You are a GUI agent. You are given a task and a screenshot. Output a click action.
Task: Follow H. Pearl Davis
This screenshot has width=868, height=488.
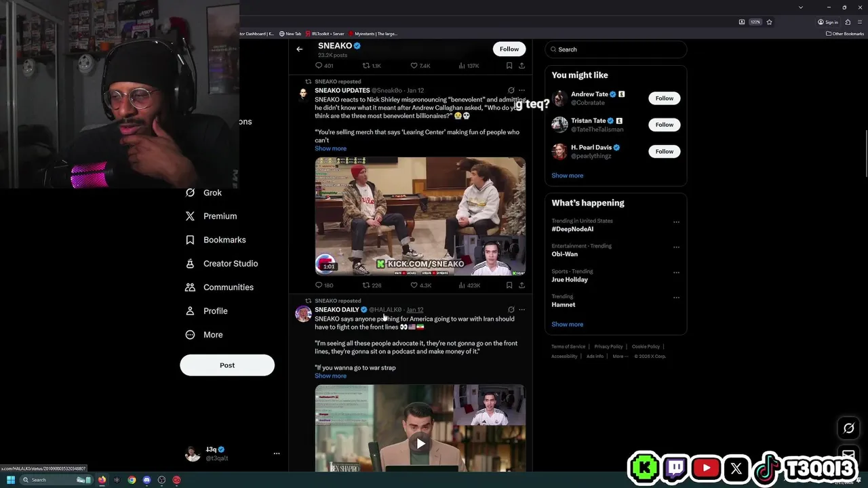[x=665, y=151]
